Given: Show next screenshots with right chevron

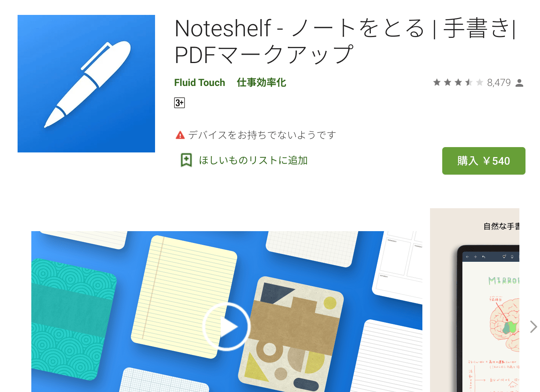Looking at the screenshot, I should point(533,327).
